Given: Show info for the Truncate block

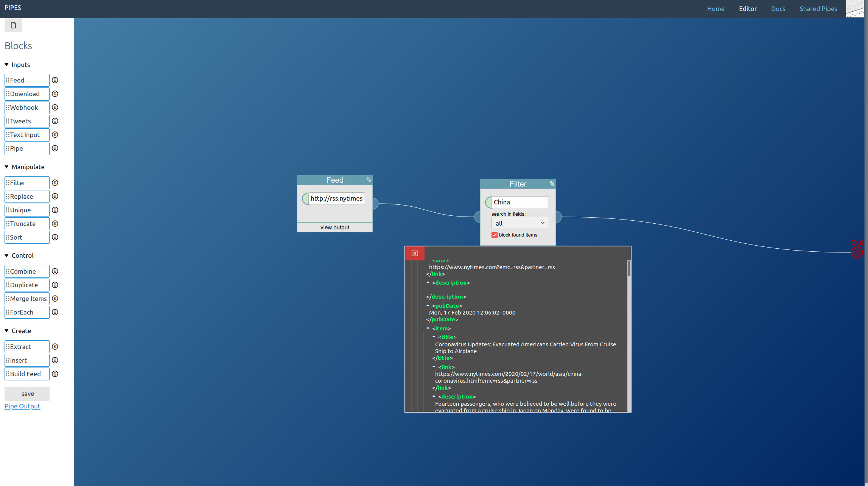Looking at the screenshot, I should (x=55, y=224).
